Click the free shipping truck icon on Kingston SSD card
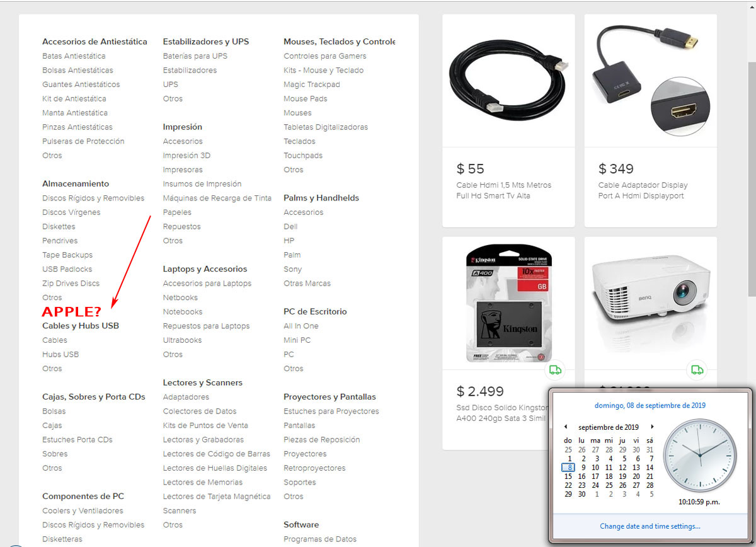 (555, 370)
